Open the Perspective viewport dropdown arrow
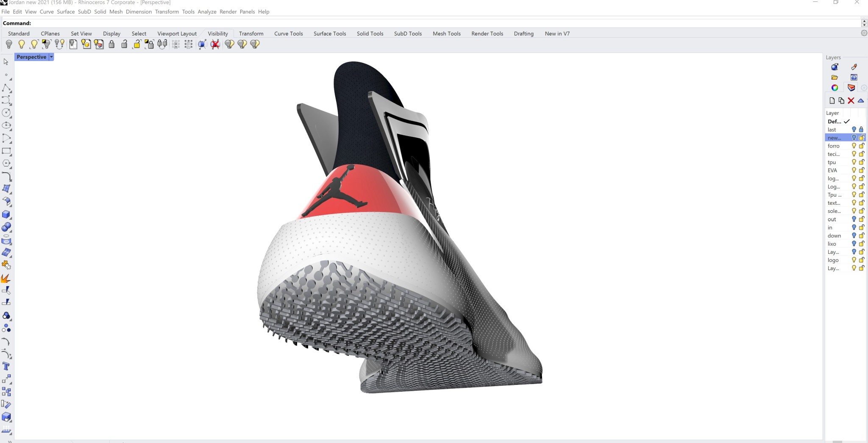Viewport: 868px width, 443px height. click(51, 57)
